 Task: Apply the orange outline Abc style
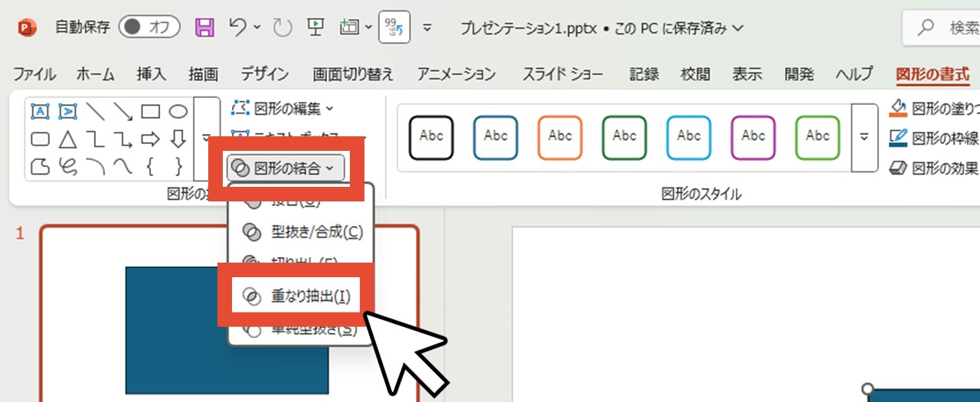(560, 137)
